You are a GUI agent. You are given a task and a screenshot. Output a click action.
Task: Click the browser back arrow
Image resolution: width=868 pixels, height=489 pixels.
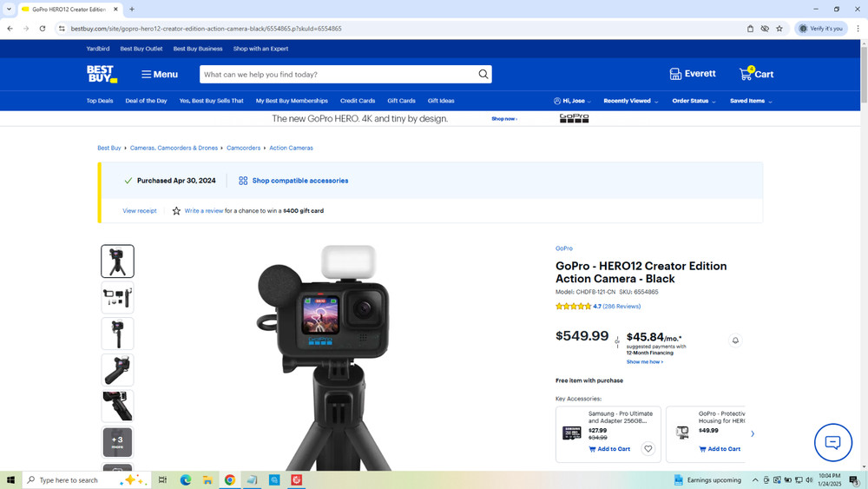point(10,29)
